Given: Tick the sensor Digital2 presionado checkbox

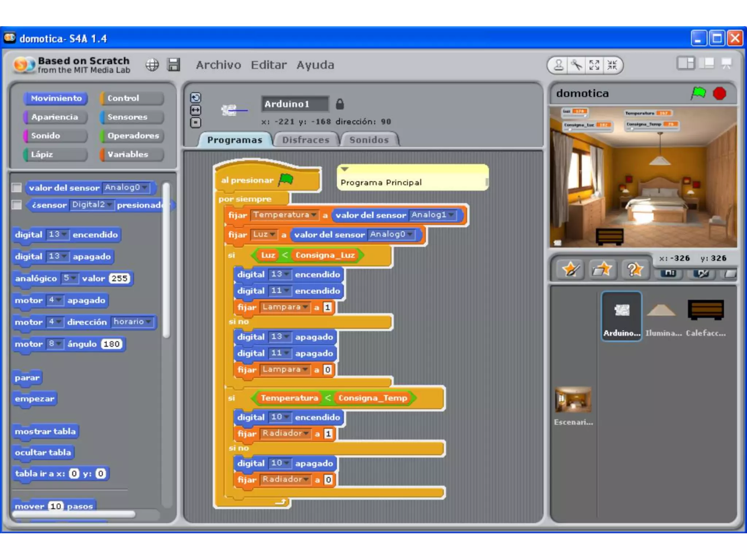Looking at the screenshot, I should pos(17,205).
